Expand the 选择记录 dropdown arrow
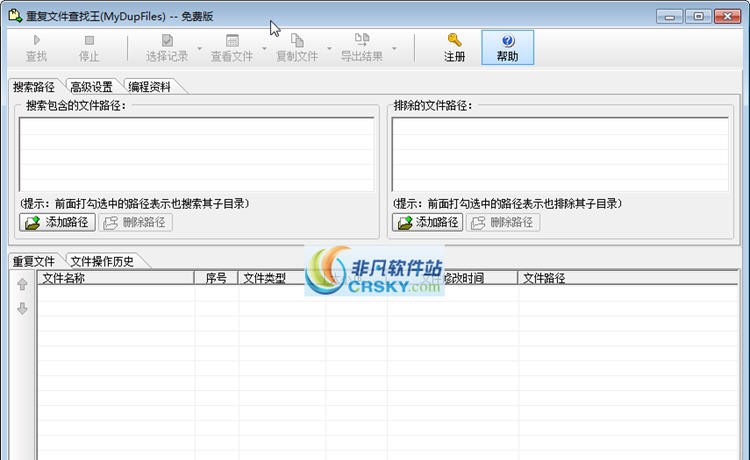Image resolution: width=750 pixels, height=460 pixels. point(199,48)
